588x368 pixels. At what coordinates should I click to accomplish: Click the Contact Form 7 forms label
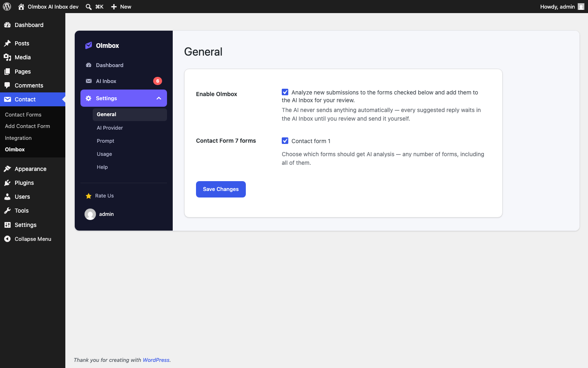click(226, 141)
